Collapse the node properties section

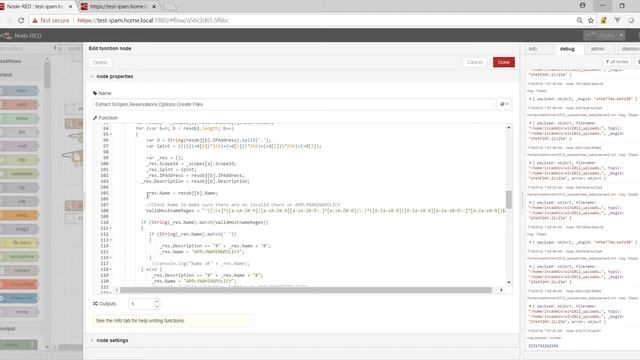point(111,76)
